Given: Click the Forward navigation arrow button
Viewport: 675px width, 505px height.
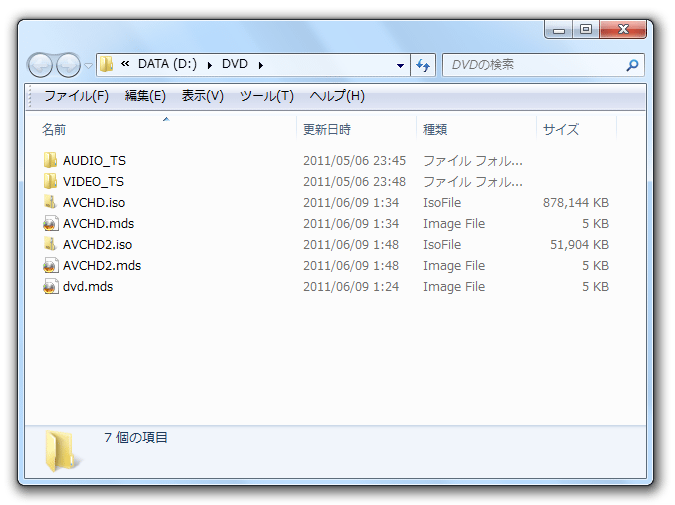Looking at the screenshot, I should pos(68,65).
